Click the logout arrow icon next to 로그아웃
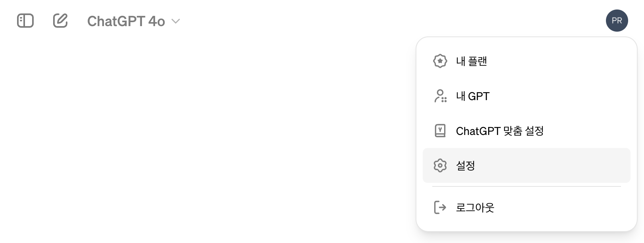Image resolution: width=644 pixels, height=243 pixels. pyautogui.click(x=440, y=207)
